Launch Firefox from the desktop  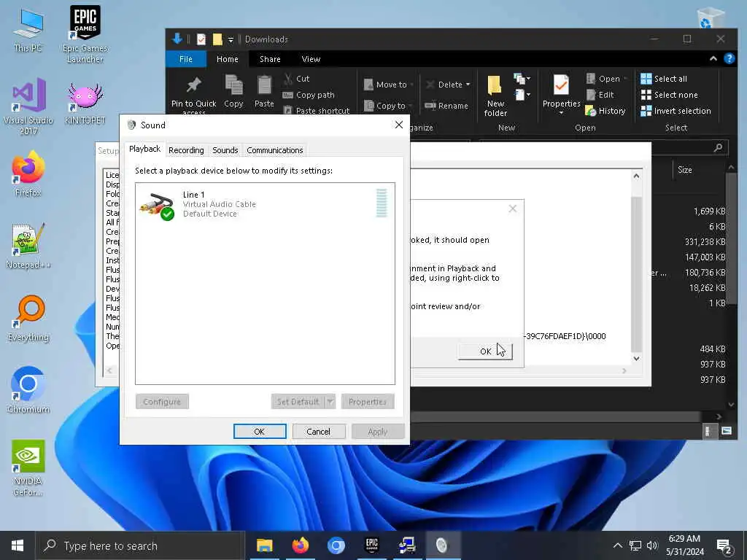click(x=28, y=174)
